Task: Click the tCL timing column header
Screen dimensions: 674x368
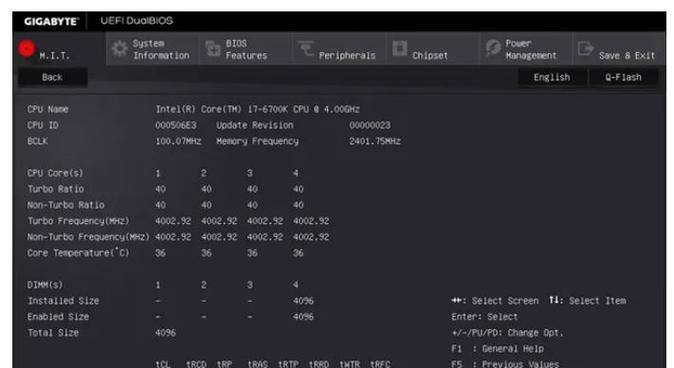Action: click(163, 364)
